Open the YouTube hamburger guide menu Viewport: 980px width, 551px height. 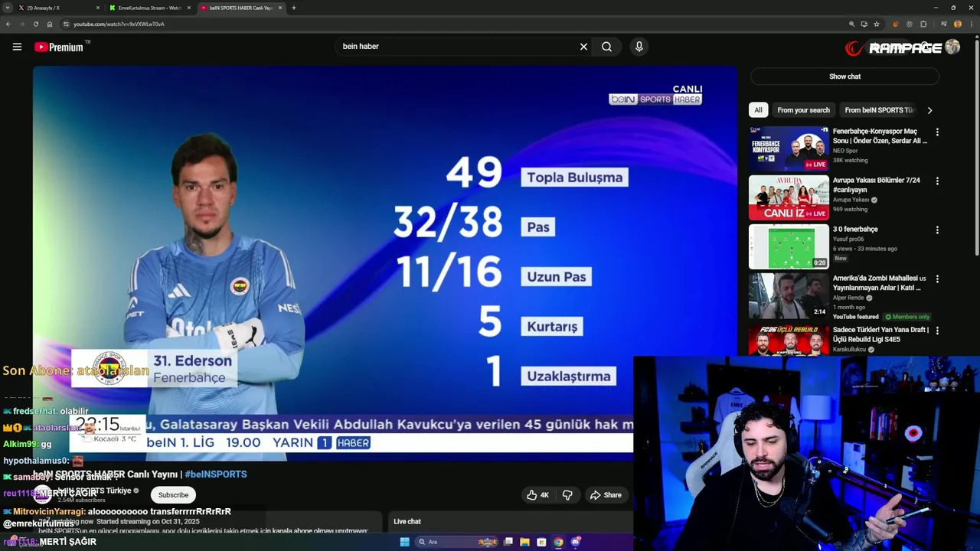[17, 47]
